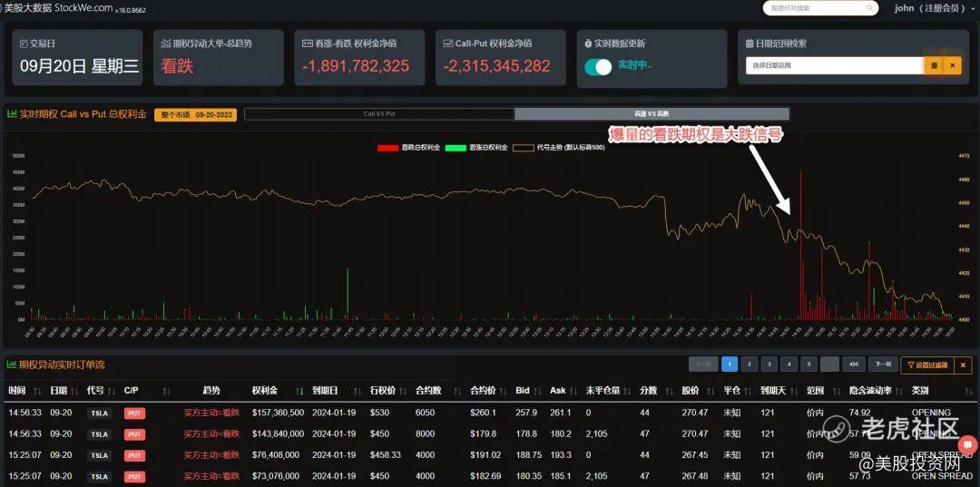Click the tall red put spike on the chart

(800, 243)
